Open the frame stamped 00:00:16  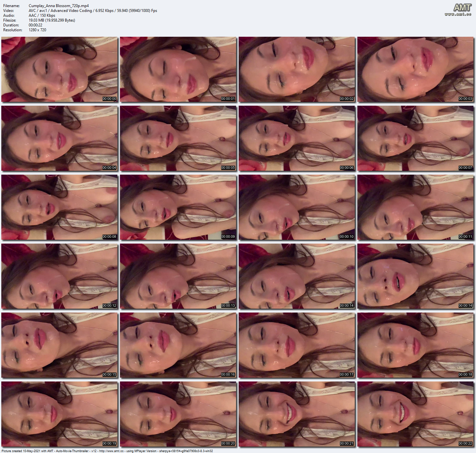pos(178,345)
